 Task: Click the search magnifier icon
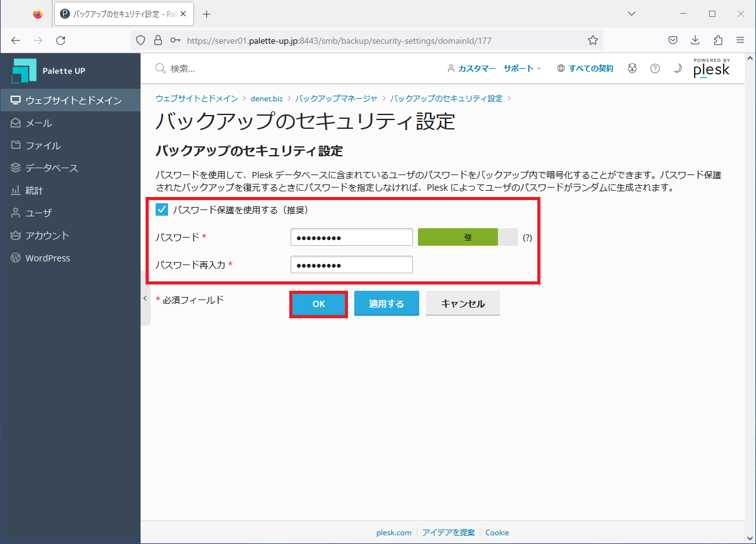point(160,68)
